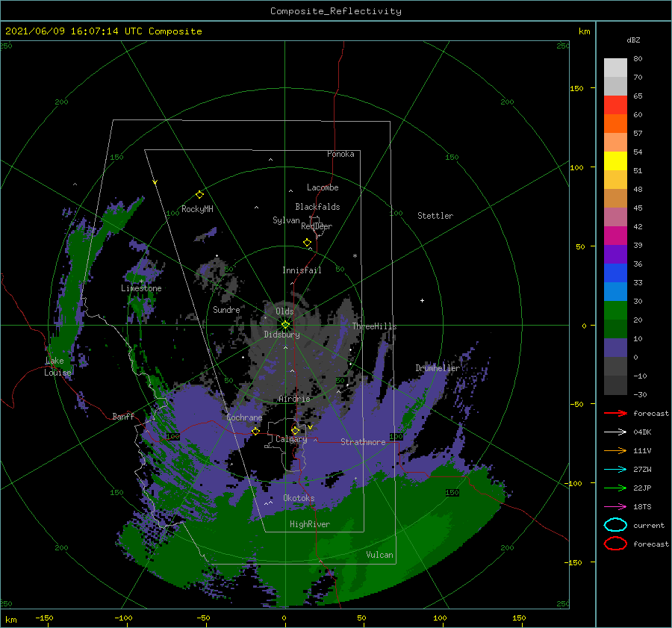Select the Stettler city label
The image size is (672, 628).
pos(435,216)
